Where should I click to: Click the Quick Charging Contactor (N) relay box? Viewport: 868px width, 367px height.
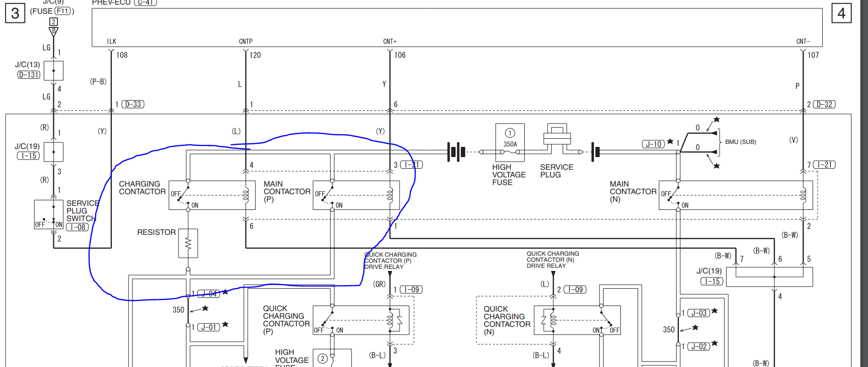[577, 320]
